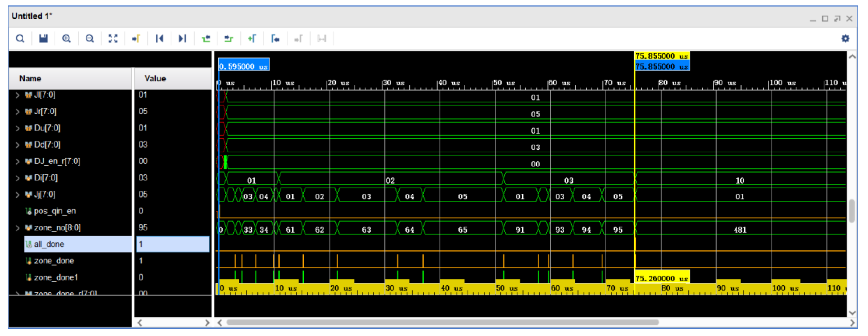The image size is (868, 336).
Task: Click the Value column header
Action: pos(155,79)
